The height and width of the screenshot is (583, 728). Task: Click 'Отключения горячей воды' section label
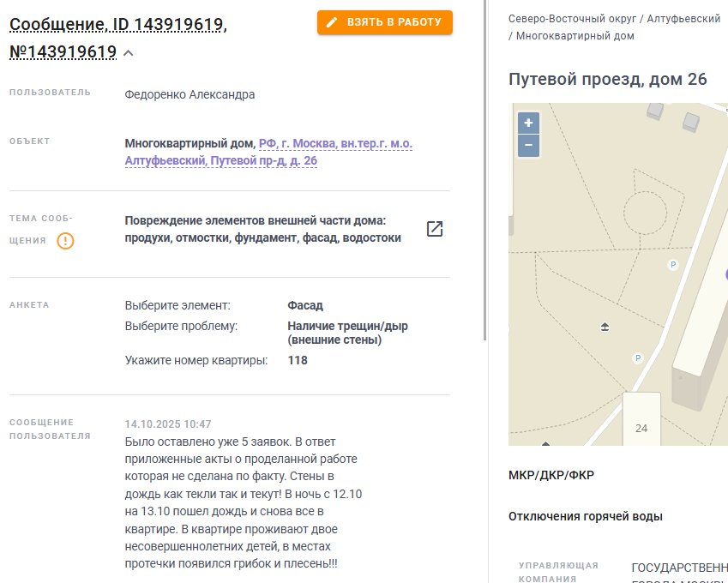click(585, 517)
